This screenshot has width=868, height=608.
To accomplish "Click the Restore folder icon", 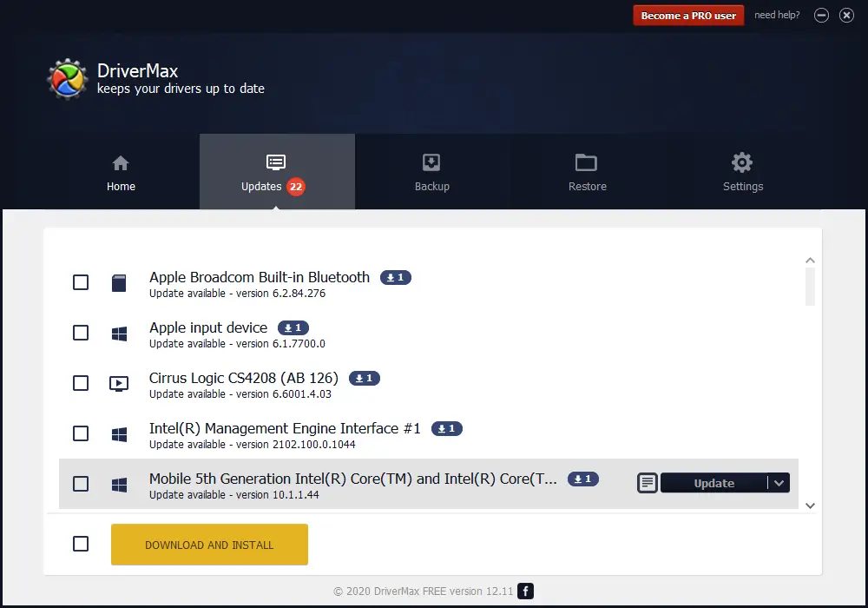I will (586, 162).
